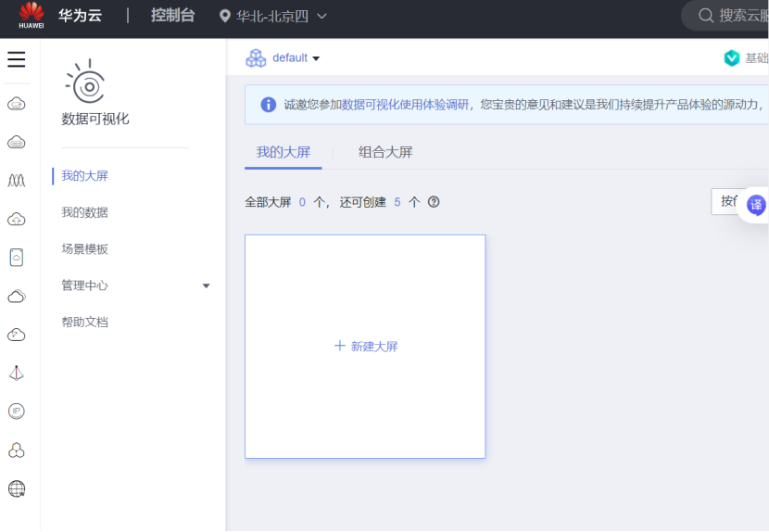Image resolution: width=769 pixels, height=532 pixels.
Task: Click the 0 count of 全部大屏
Action: (302, 202)
